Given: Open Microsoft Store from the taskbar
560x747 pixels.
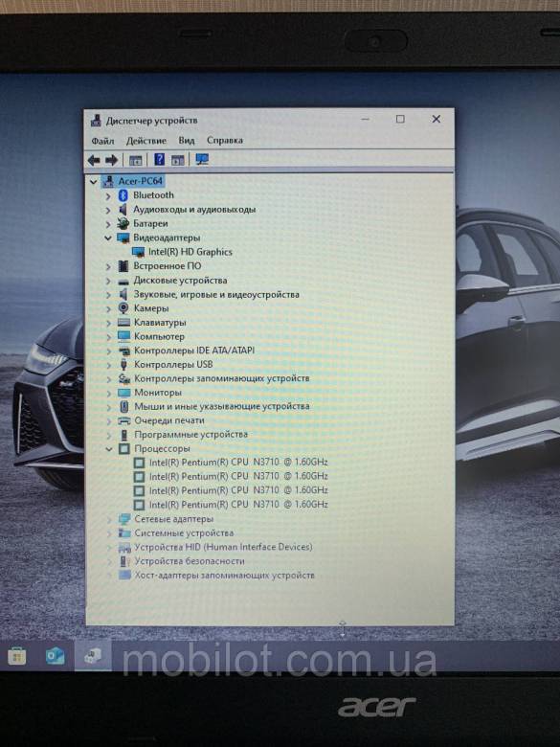Looking at the screenshot, I should 16,657.
